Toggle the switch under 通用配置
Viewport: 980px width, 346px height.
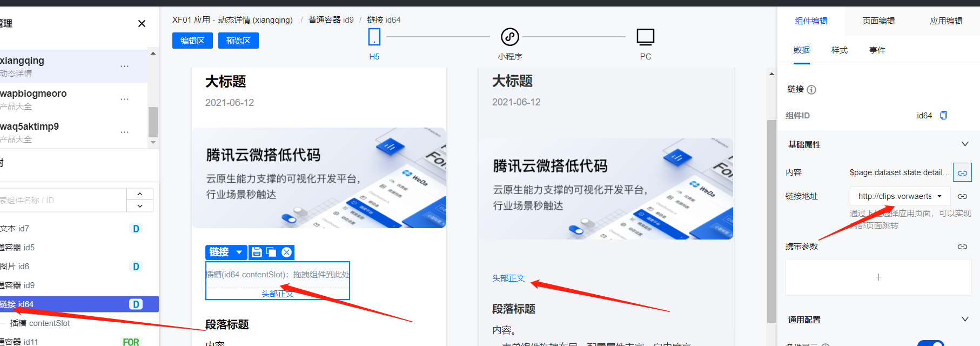click(930, 343)
